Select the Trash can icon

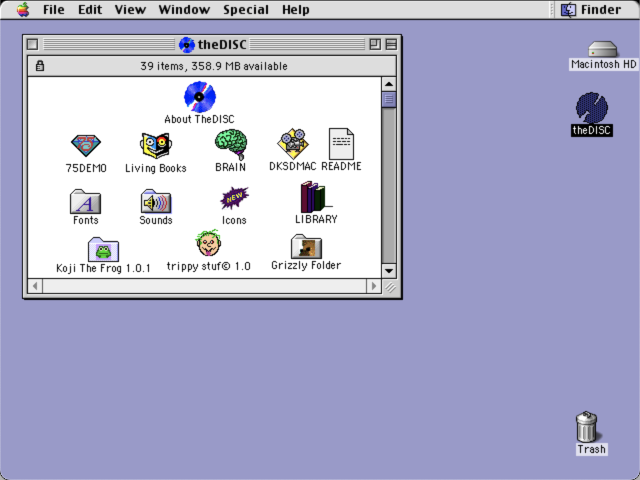tap(587, 427)
